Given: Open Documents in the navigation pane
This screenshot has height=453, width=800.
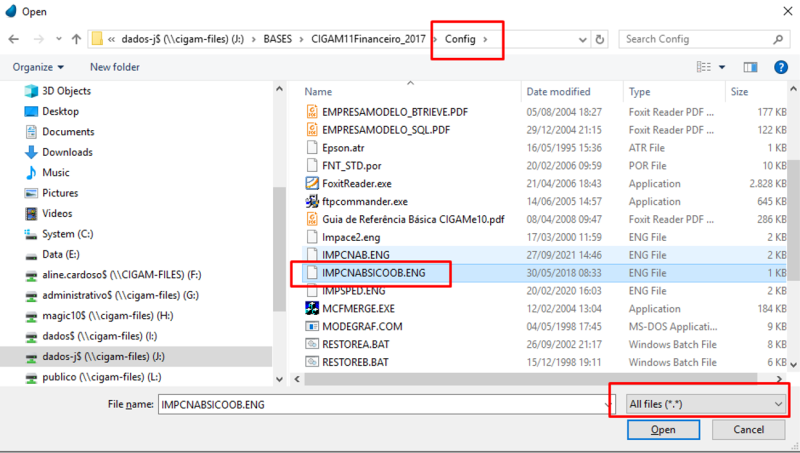Looking at the screenshot, I should pos(68,132).
